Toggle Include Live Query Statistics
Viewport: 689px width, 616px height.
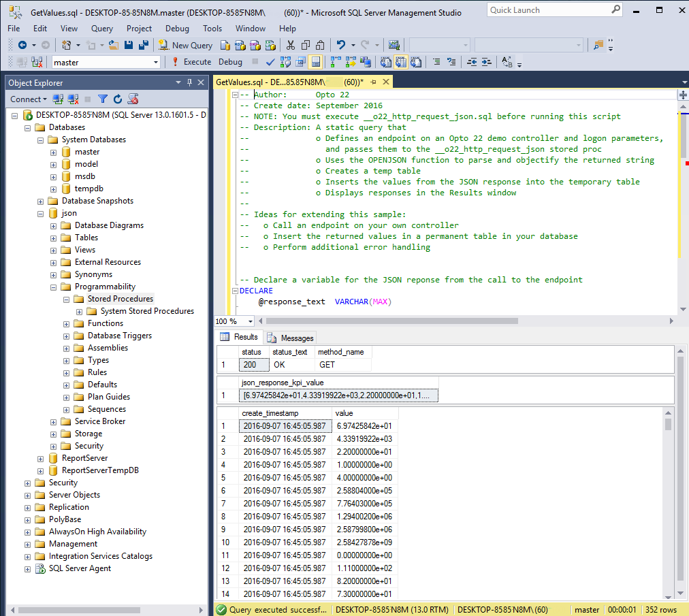tap(351, 63)
